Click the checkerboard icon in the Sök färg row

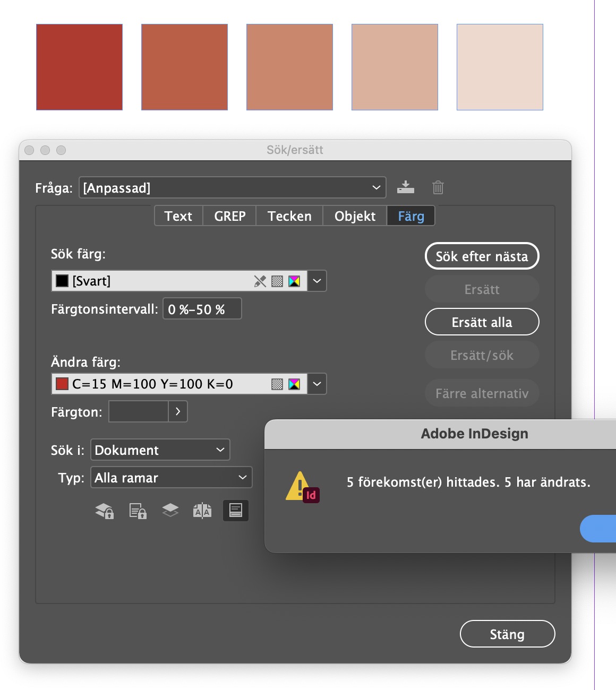[277, 281]
